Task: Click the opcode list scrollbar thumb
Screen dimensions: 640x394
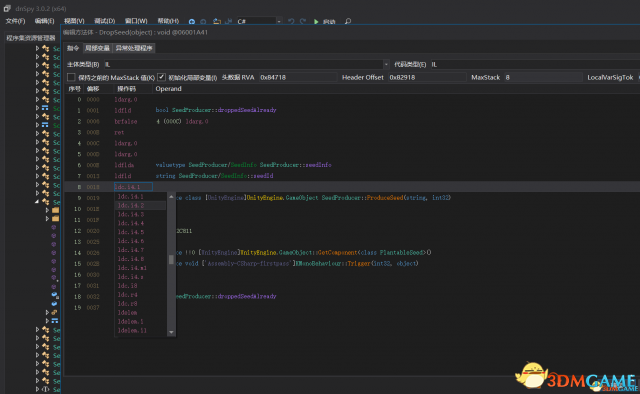Action: [171, 260]
